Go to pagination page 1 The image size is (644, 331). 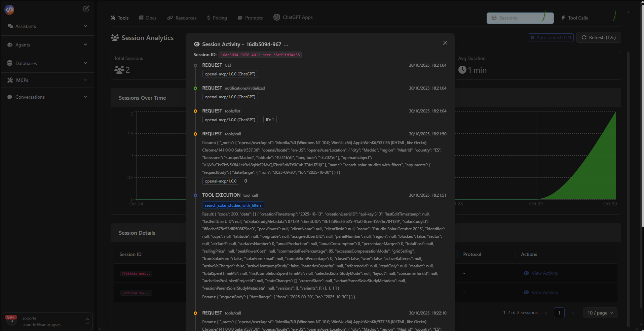tap(559, 313)
